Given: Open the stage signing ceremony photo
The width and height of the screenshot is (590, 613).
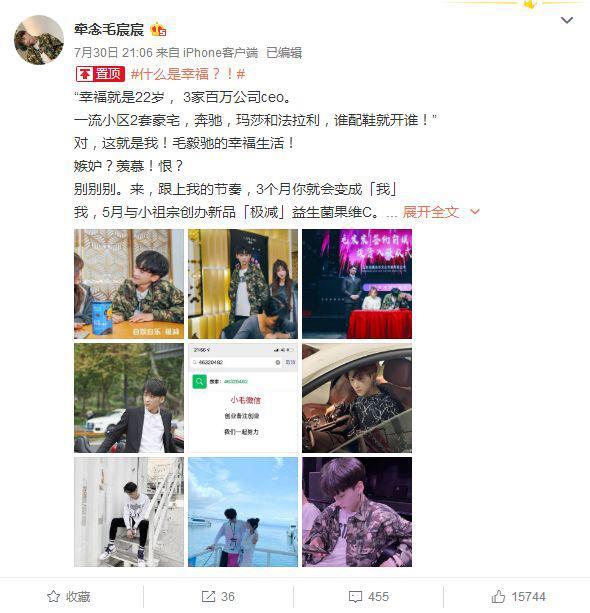Looking at the screenshot, I should [357, 284].
